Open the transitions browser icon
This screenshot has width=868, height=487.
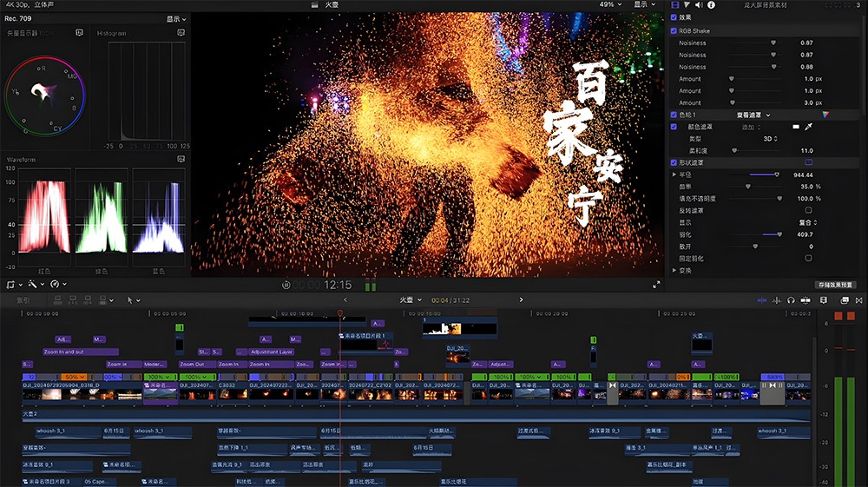(x=858, y=300)
